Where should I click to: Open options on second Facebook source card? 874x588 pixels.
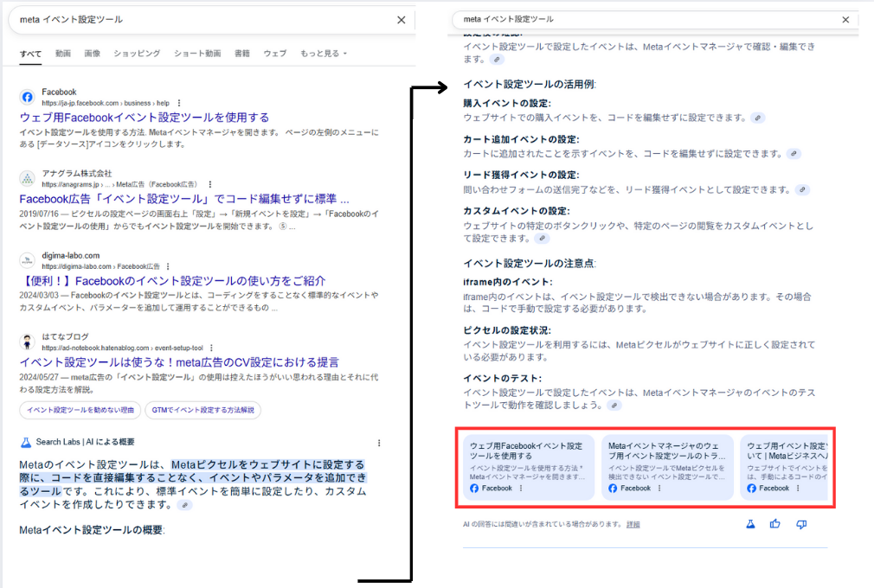click(659, 489)
